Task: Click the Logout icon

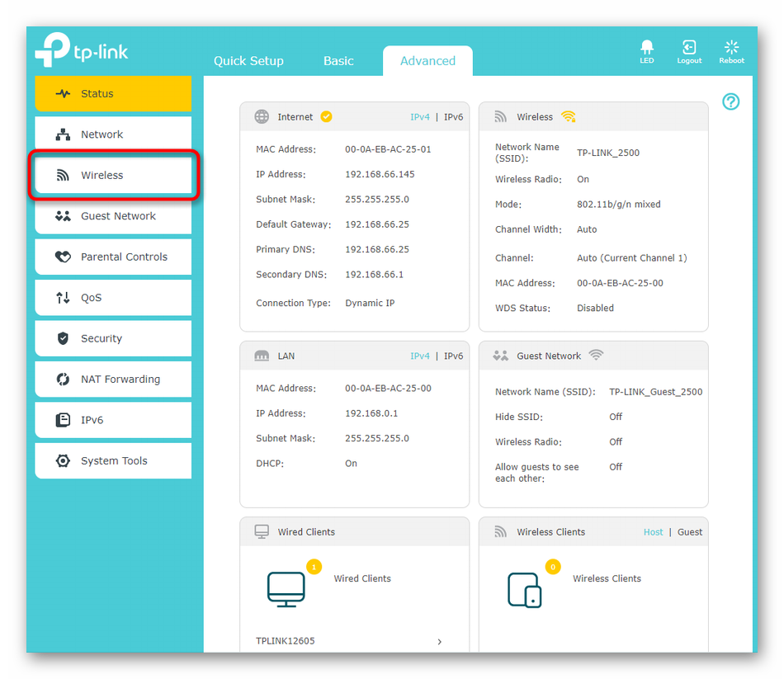Action: 689,49
